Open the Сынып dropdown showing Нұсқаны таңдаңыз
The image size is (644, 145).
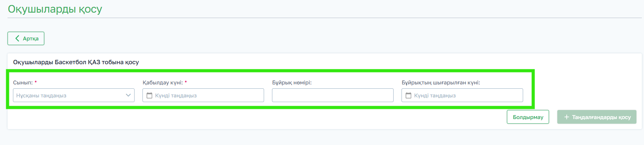68,96
